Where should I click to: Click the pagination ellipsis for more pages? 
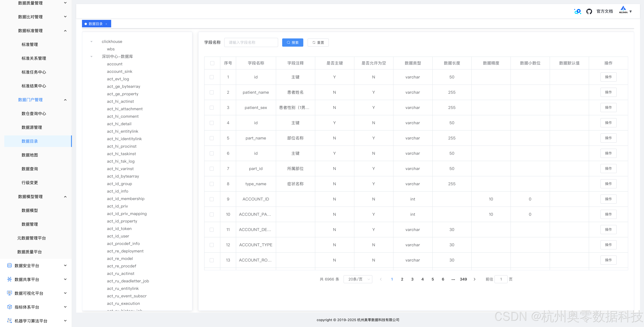pos(453,279)
